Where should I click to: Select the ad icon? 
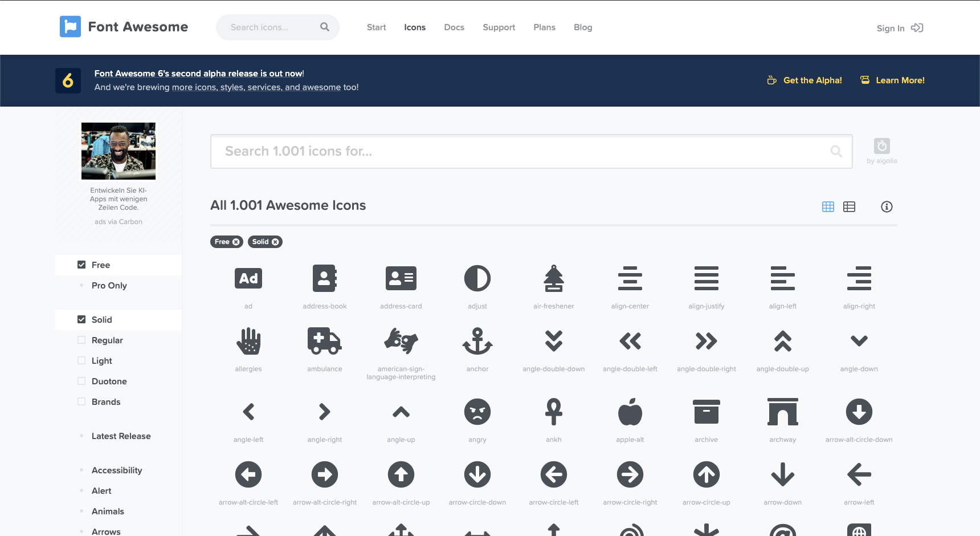point(248,278)
